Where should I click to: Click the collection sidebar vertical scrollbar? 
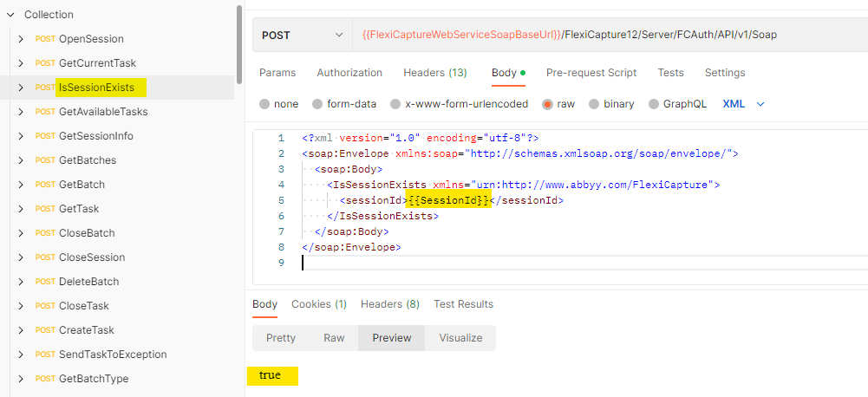click(238, 44)
